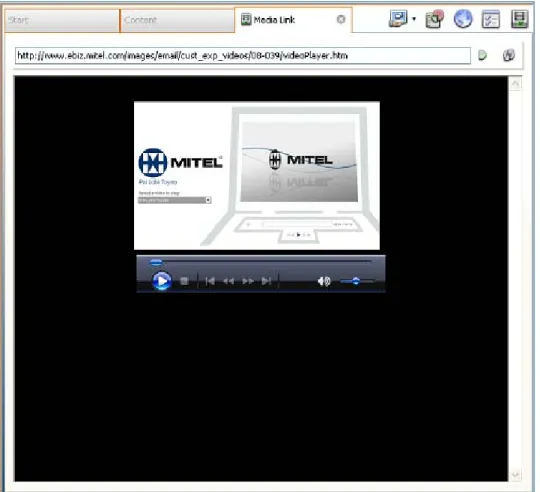Click the Mitel logo in video
The height and width of the screenshot is (492, 540).
click(x=180, y=163)
